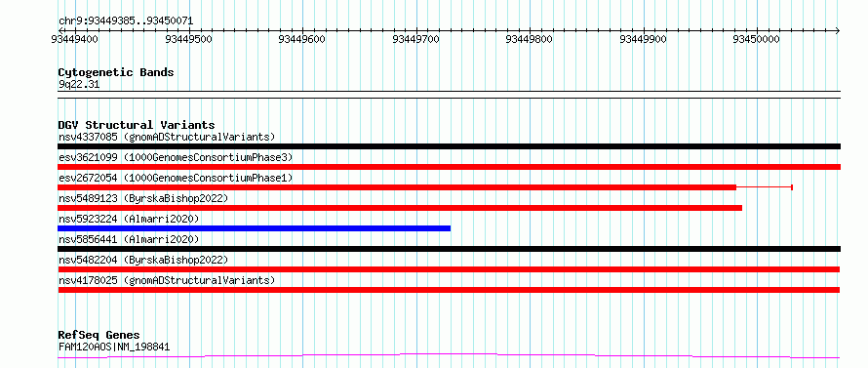Click the blue nsv5923224 variant bar
Image resolution: width=868 pixels, height=368 pixels.
tap(255, 228)
